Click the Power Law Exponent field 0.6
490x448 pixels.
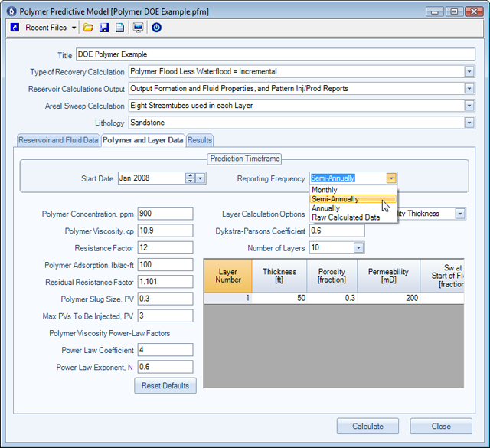165,367
